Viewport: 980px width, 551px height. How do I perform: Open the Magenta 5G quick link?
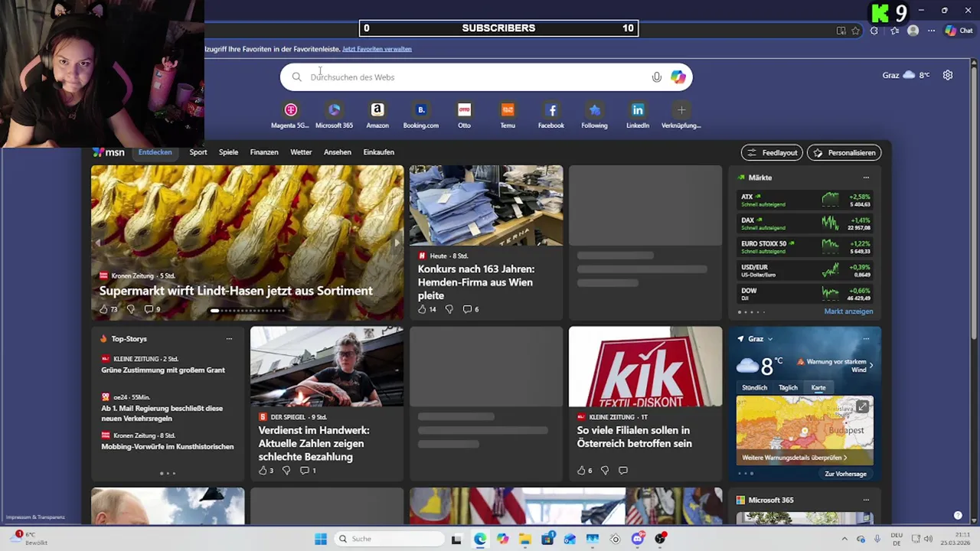coord(290,116)
